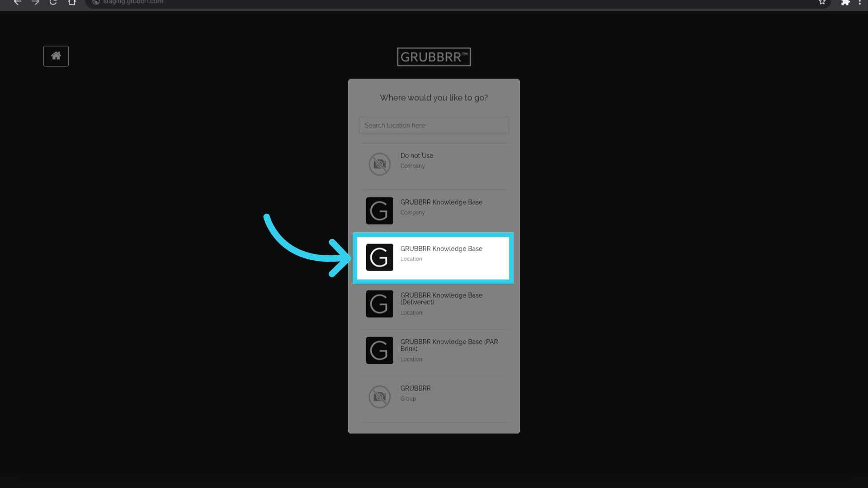Click G logo of Deliverect location
The height and width of the screenshot is (488, 868).
(x=380, y=304)
